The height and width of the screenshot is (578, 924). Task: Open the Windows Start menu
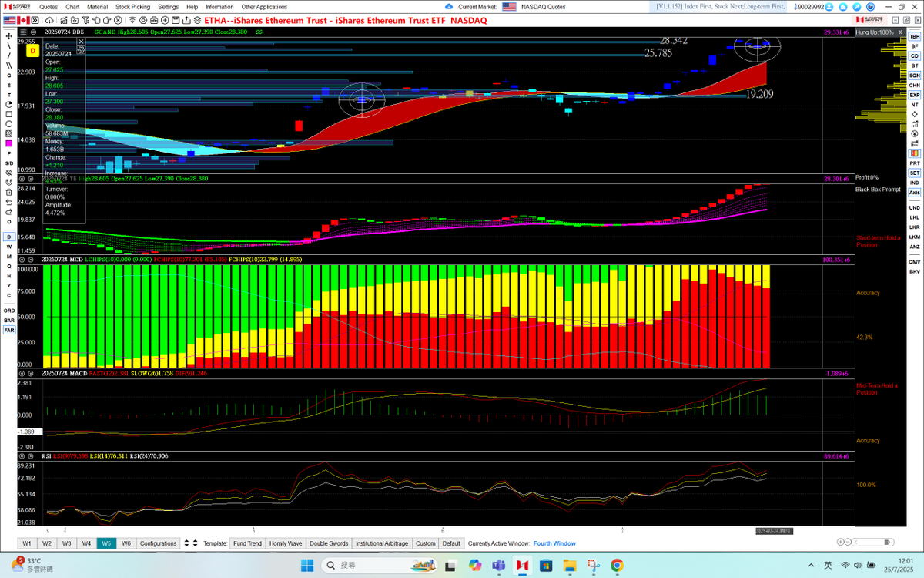pos(307,565)
